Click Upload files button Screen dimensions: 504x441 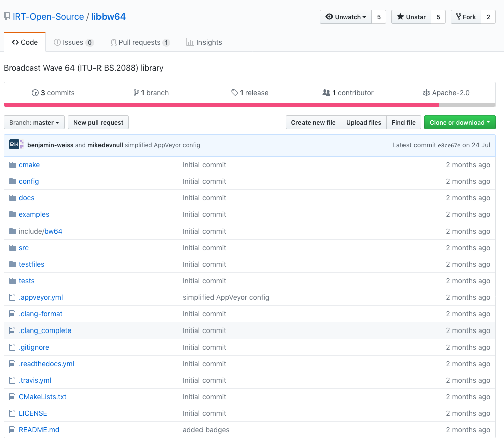364,123
